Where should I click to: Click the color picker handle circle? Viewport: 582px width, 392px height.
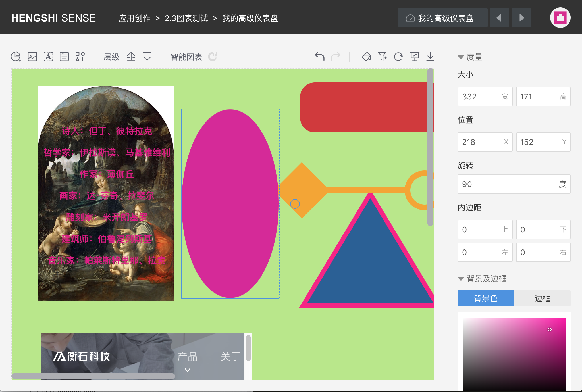coord(550,330)
